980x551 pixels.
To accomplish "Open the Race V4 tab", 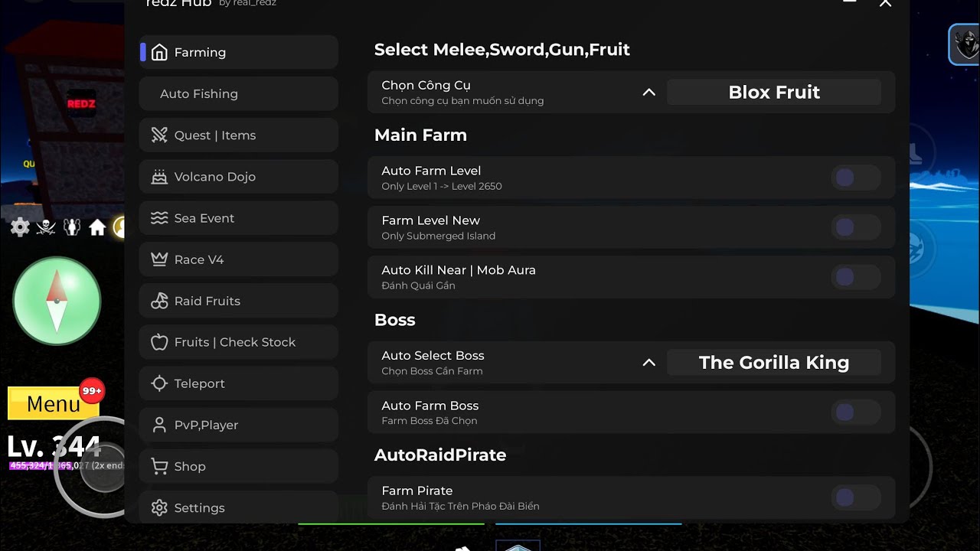I will 239,259.
